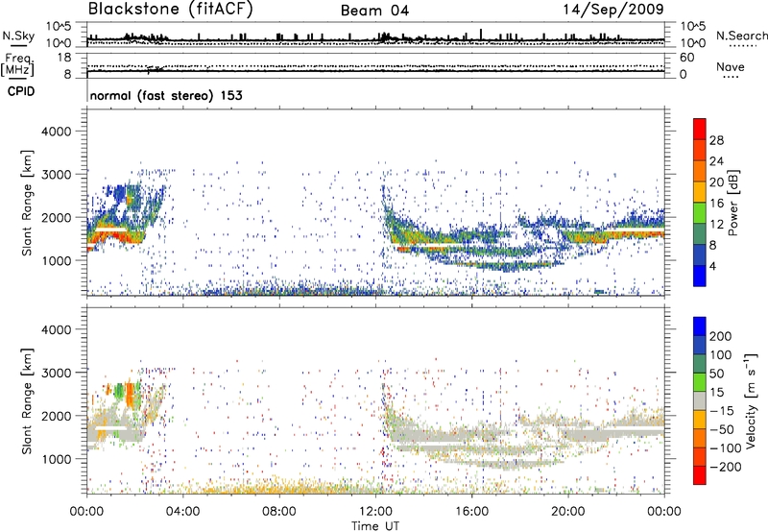Pick the yellow 16–20 dB power segment

click(700, 192)
